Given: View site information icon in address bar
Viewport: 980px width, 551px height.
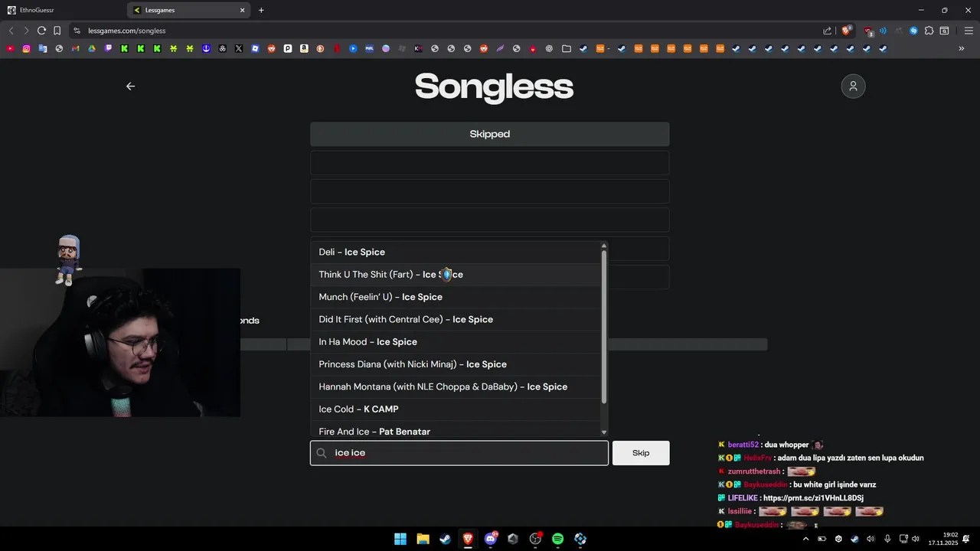Looking at the screenshot, I should click(x=77, y=31).
